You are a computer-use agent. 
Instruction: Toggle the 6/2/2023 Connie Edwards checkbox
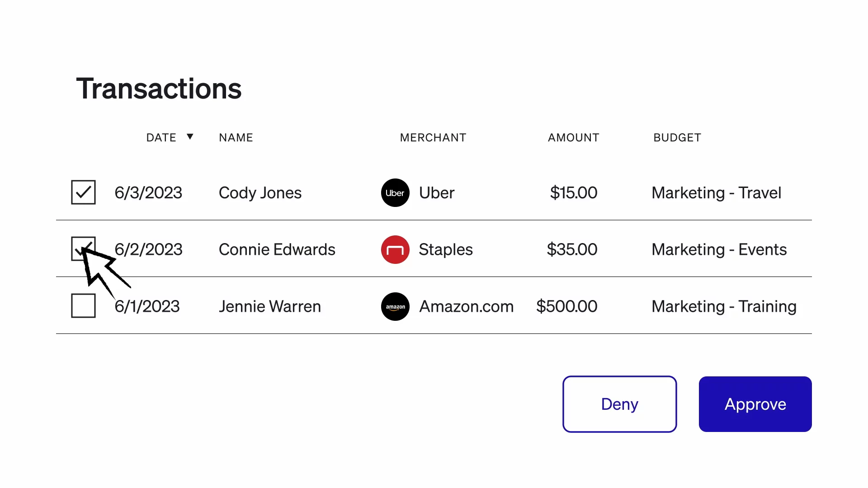pos(83,249)
